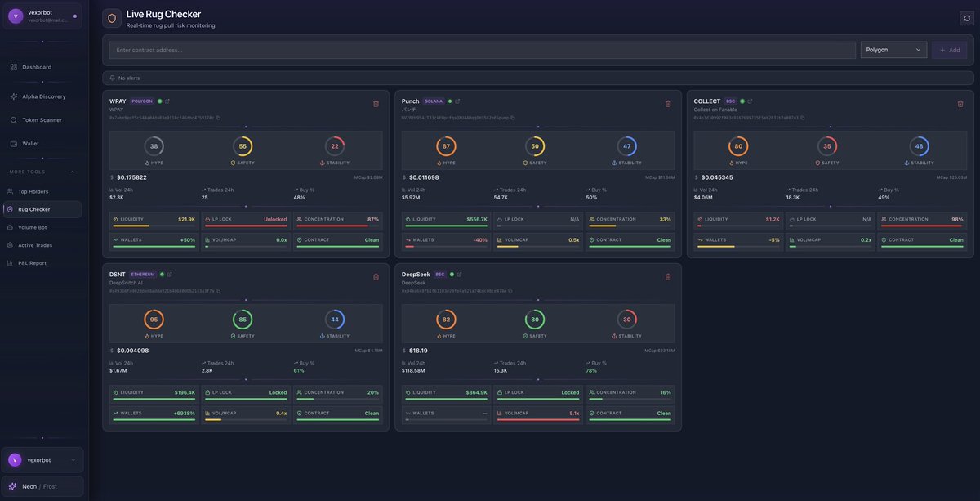Open the Polygon network dropdown

pos(893,50)
